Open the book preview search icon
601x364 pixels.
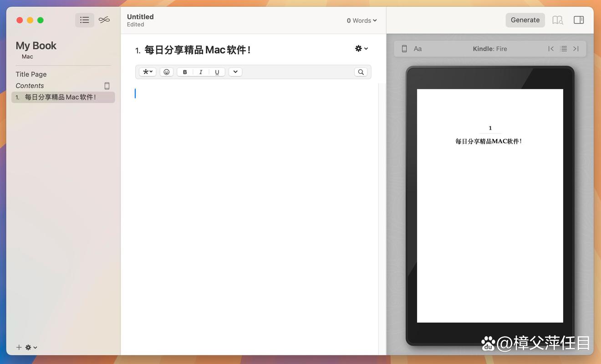tap(558, 20)
